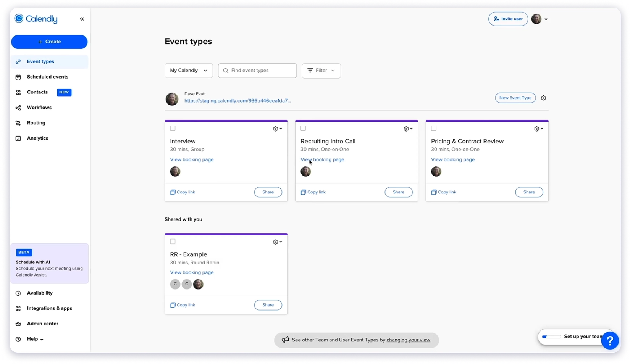Click the Set up your team progress bar
The image size is (630, 364).
551,337
